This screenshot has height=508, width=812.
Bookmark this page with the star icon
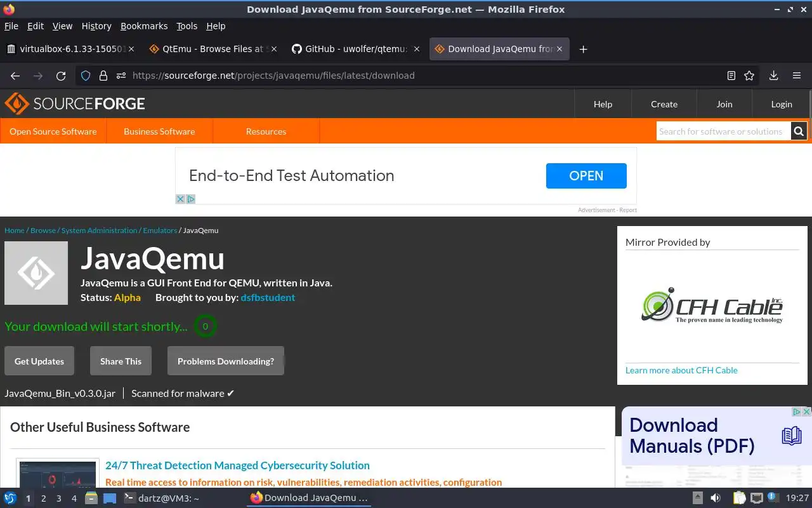749,76
